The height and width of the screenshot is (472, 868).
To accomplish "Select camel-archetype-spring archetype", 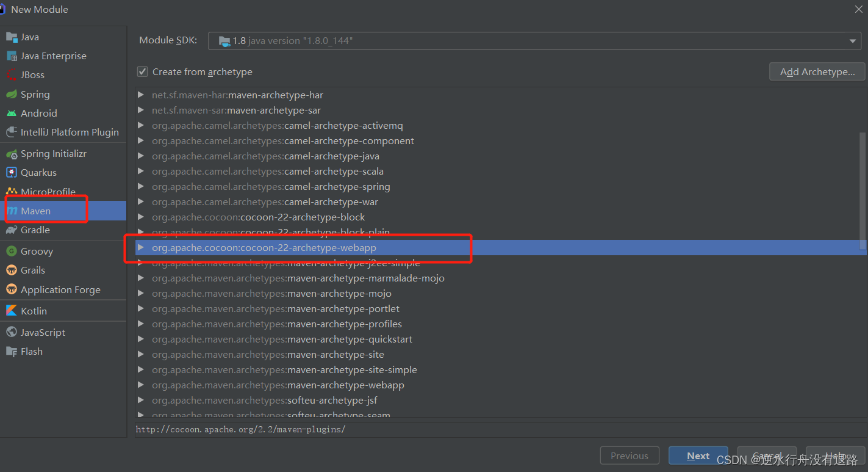I will click(x=500, y=186).
